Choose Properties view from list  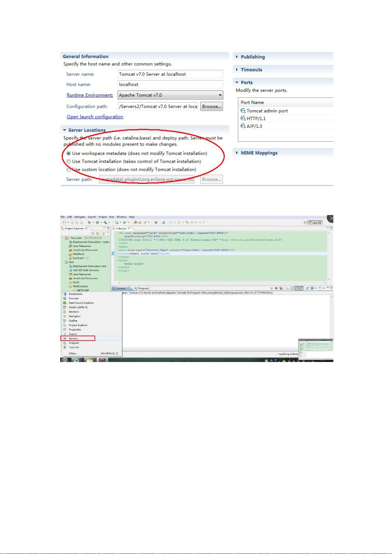pyautogui.click(x=92, y=329)
